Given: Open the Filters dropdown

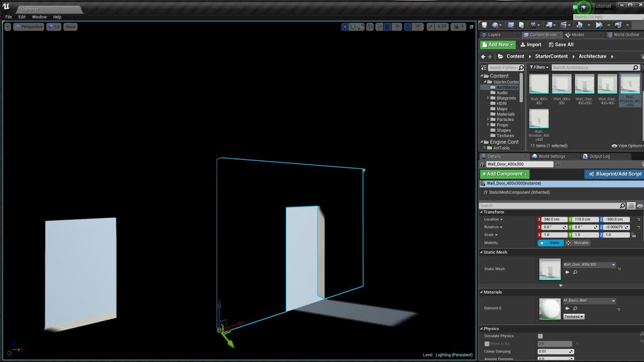Looking at the screenshot, I should 539,67.
